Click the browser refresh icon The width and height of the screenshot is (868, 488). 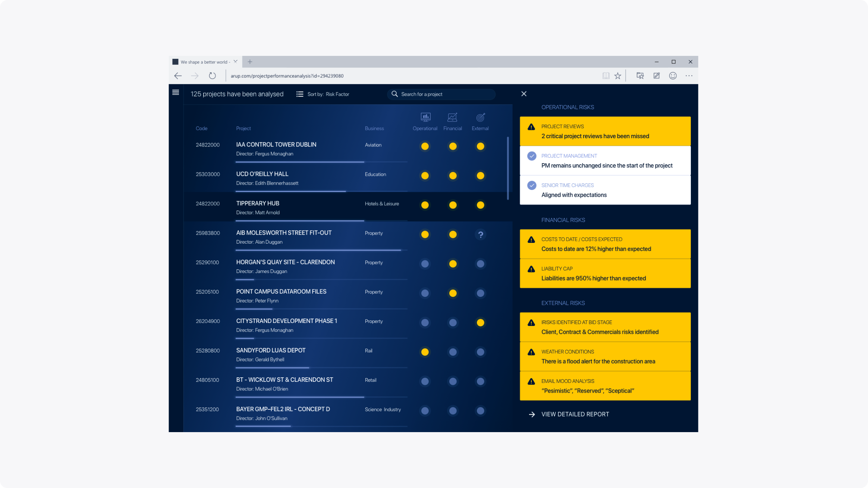tap(212, 76)
